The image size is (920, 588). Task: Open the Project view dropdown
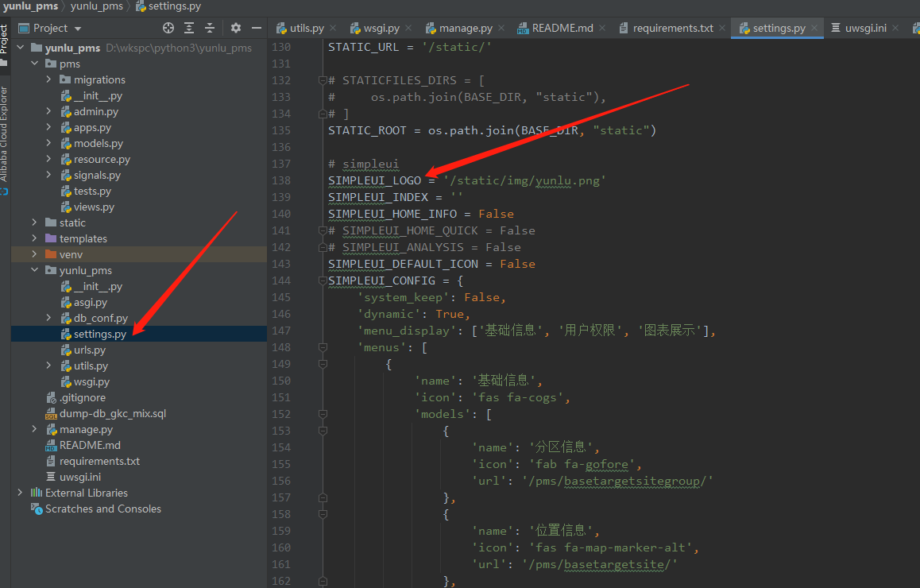coord(78,29)
